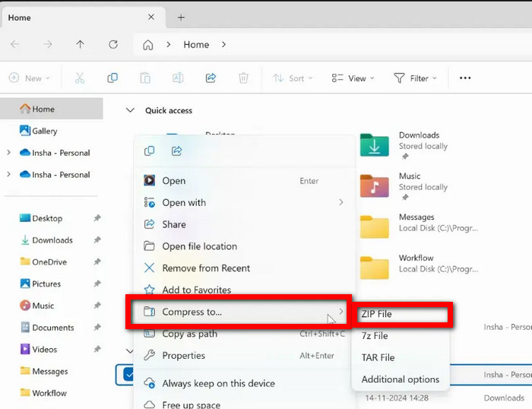This screenshot has height=409, width=532.
Task: Go back with the left arrow button
Action: pos(15,44)
